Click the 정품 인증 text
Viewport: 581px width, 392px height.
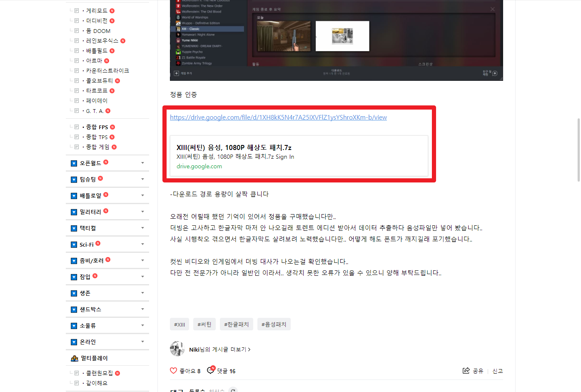pyautogui.click(x=183, y=95)
